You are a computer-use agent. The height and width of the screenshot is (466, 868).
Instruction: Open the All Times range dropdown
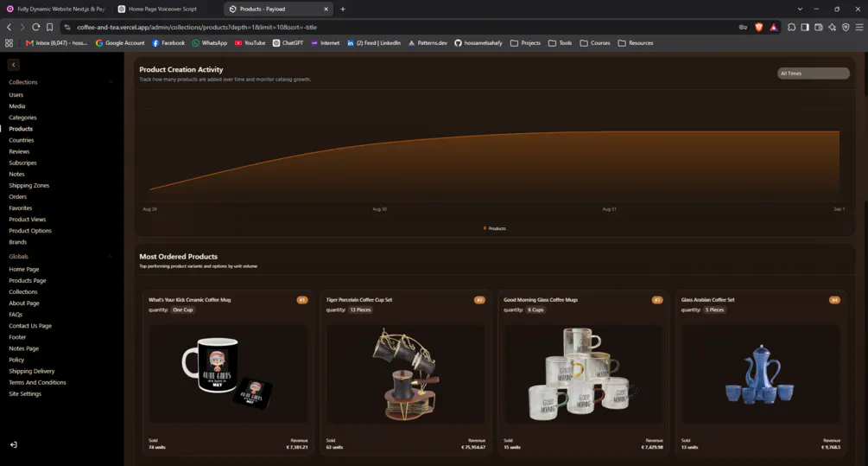click(814, 73)
